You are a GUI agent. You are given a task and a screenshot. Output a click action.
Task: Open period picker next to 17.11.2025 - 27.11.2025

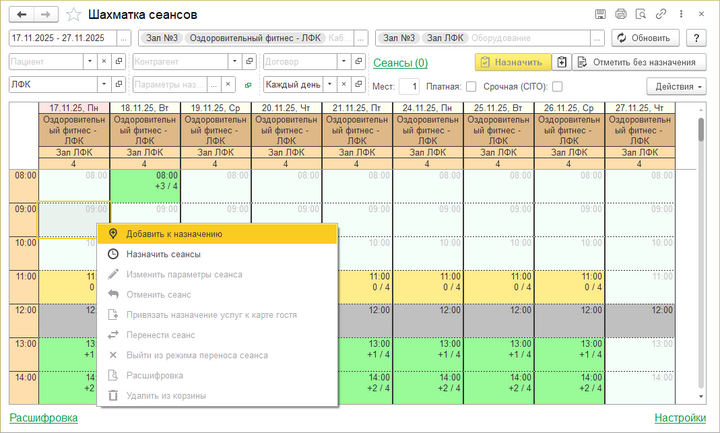124,38
